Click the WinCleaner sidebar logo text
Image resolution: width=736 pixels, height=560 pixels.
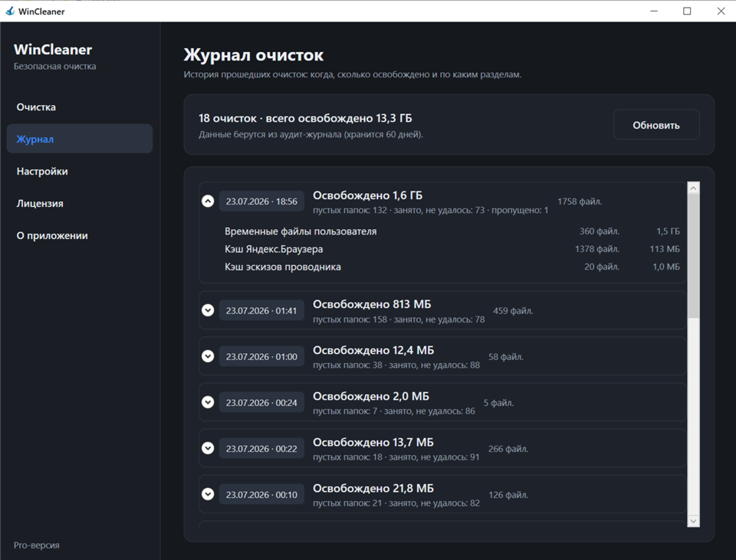[x=53, y=49]
